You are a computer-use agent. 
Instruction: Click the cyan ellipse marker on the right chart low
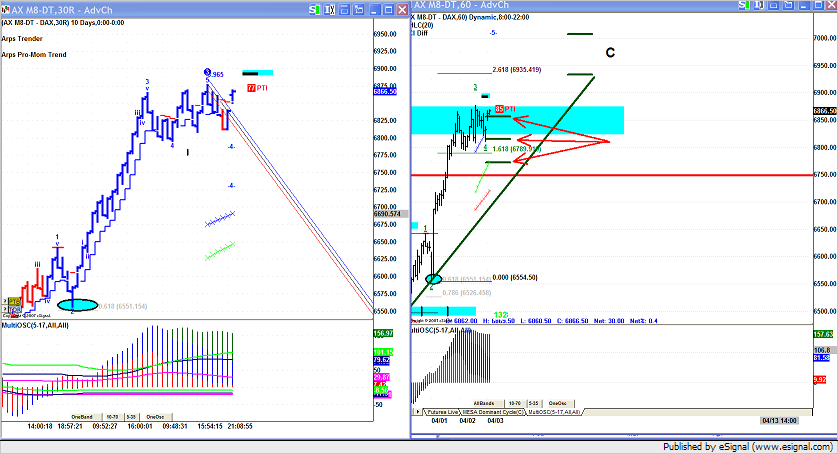[x=433, y=279]
